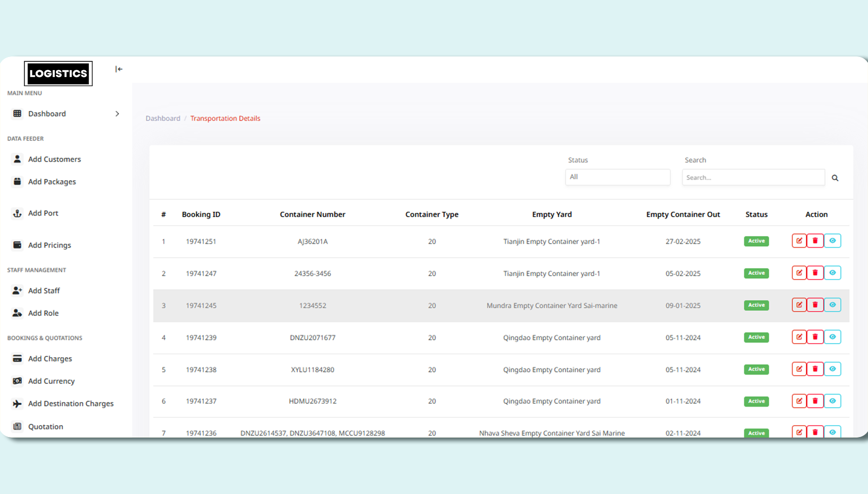Show details of booking 19741245 via eye icon
This screenshot has width=868, height=494.
pos(832,305)
